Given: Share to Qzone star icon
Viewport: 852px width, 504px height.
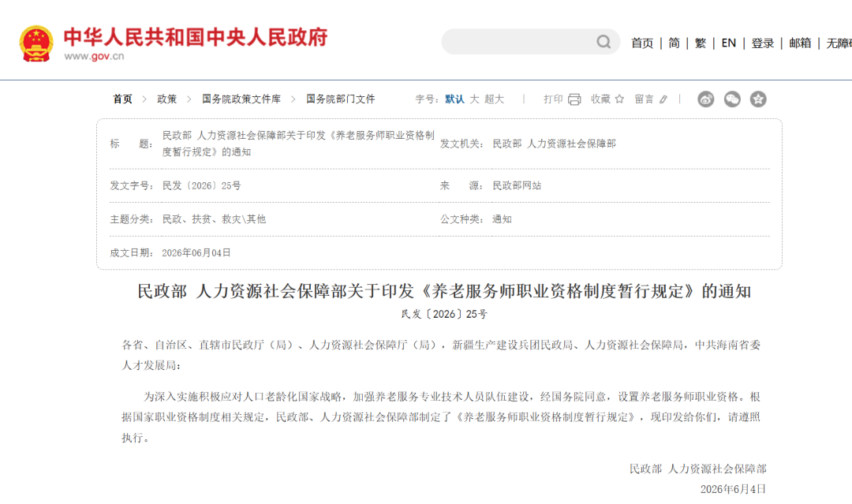Looking at the screenshot, I should click(758, 99).
